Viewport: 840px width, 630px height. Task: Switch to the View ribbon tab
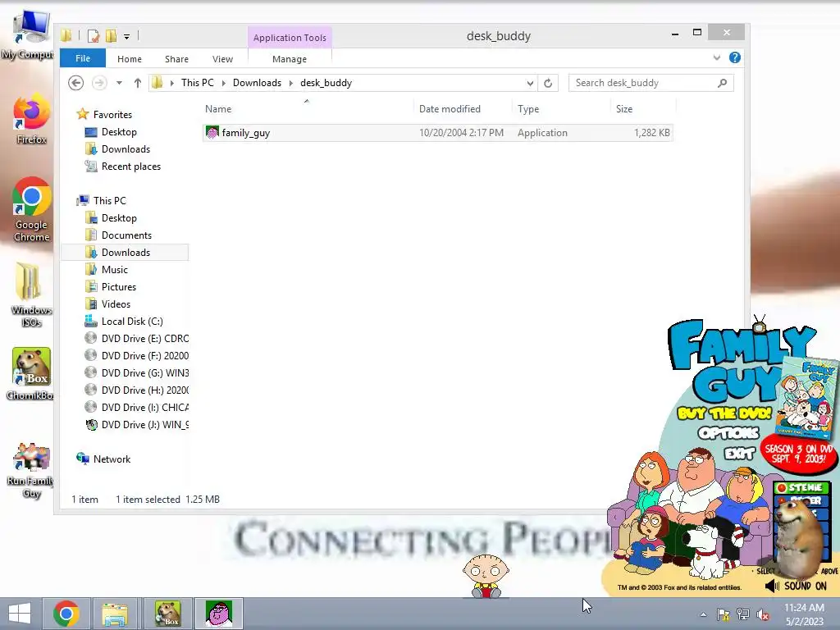222,59
